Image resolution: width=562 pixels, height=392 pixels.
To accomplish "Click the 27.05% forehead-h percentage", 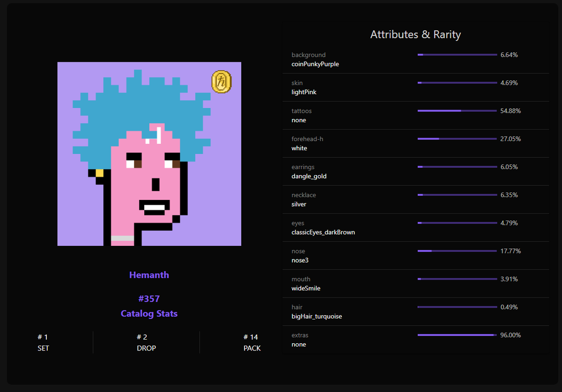I will tap(510, 139).
